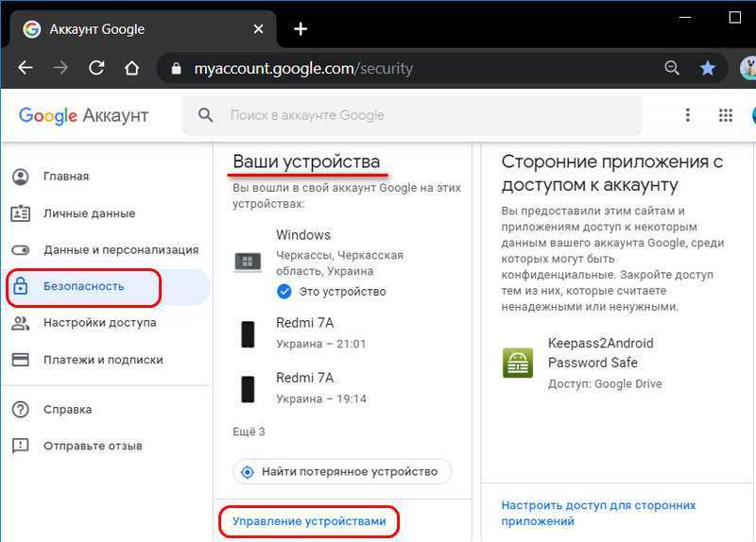Image resolution: width=756 pixels, height=542 pixels.
Task: Click the Это устройство checkmark icon
Action: 284,292
